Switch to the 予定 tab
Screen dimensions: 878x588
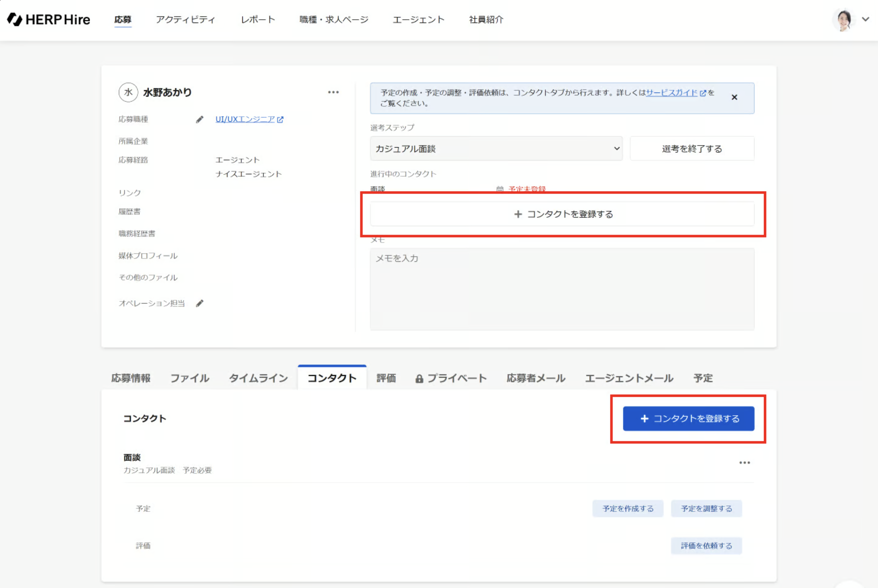point(703,378)
